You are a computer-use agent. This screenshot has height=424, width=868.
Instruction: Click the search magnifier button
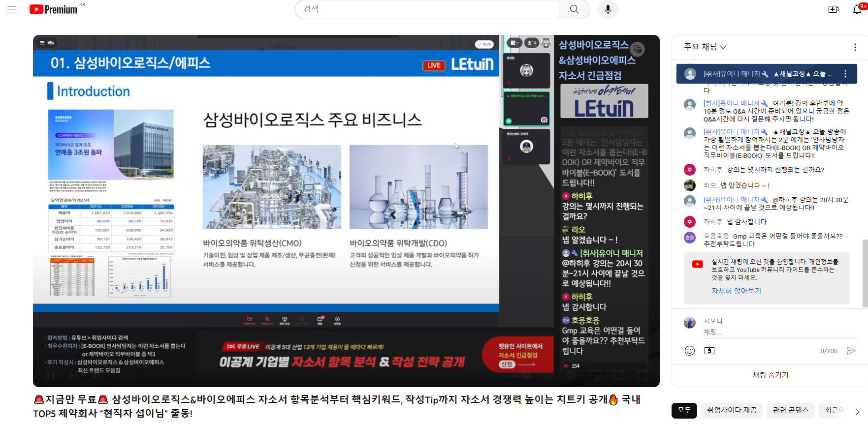(x=574, y=9)
